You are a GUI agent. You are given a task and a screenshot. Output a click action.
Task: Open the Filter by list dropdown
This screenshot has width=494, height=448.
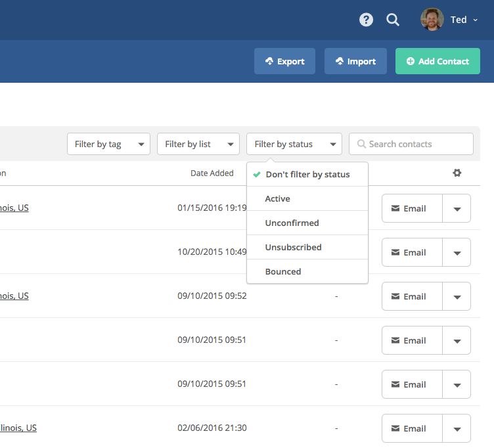click(198, 144)
